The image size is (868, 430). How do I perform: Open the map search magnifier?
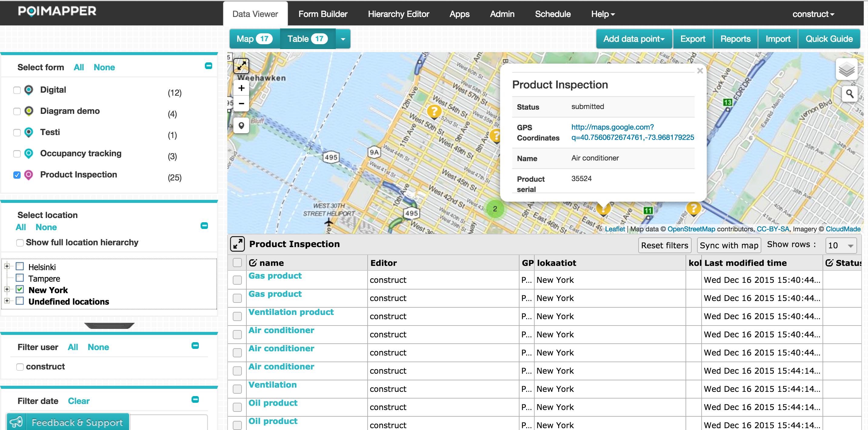[850, 94]
